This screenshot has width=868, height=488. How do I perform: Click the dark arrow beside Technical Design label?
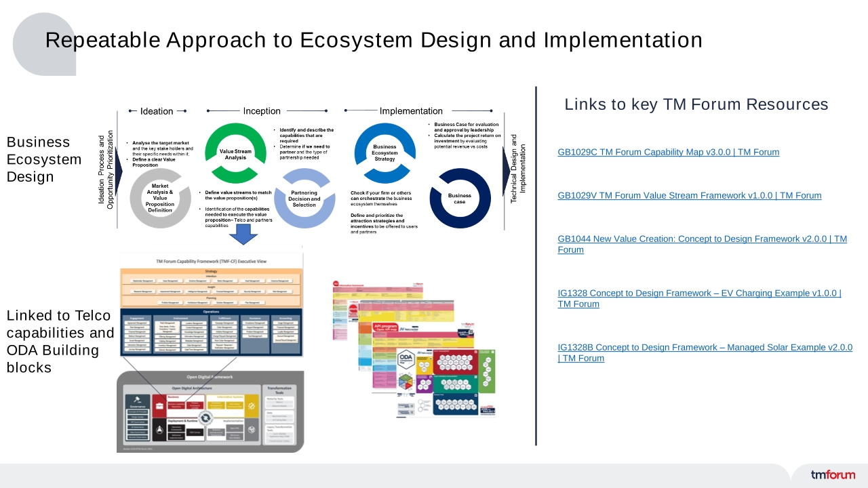tap(506, 172)
